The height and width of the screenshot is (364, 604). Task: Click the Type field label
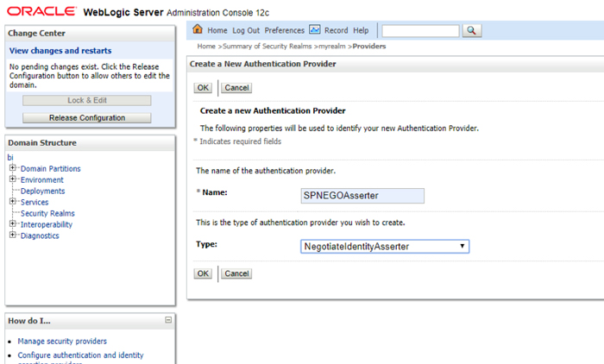(x=206, y=244)
